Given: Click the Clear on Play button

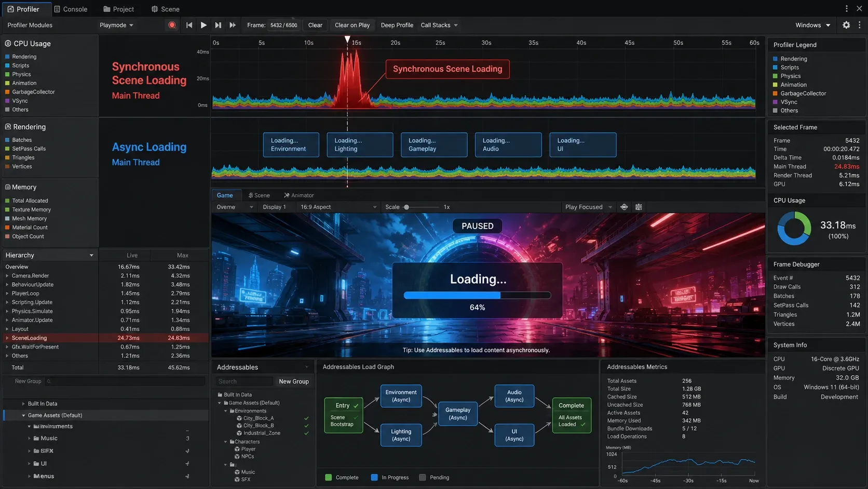Looking at the screenshot, I should point(352,25).
